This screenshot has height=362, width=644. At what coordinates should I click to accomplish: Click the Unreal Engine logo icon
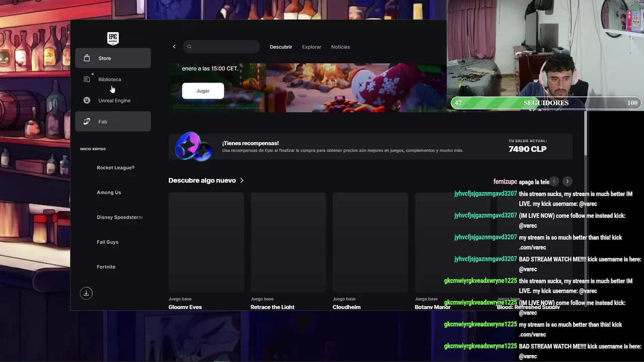click(x=87, y=100)
